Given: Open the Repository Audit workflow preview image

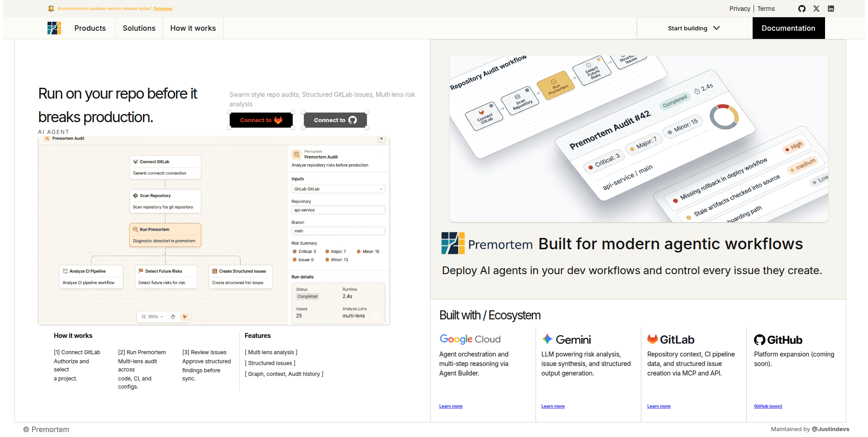Looking at the screenshot, I should [x=639, y=138].
